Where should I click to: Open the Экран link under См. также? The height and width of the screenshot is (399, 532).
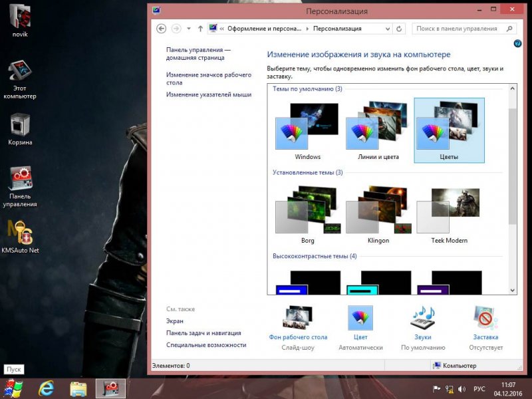175,321
